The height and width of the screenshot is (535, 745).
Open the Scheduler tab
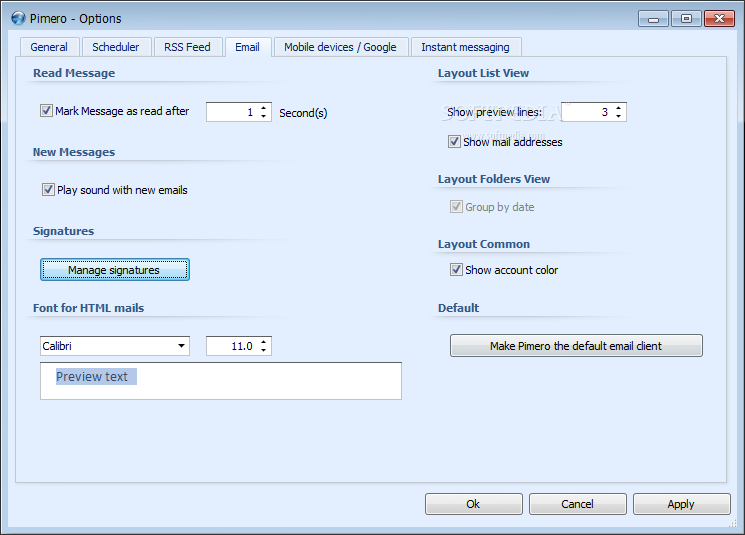point(116,47)
